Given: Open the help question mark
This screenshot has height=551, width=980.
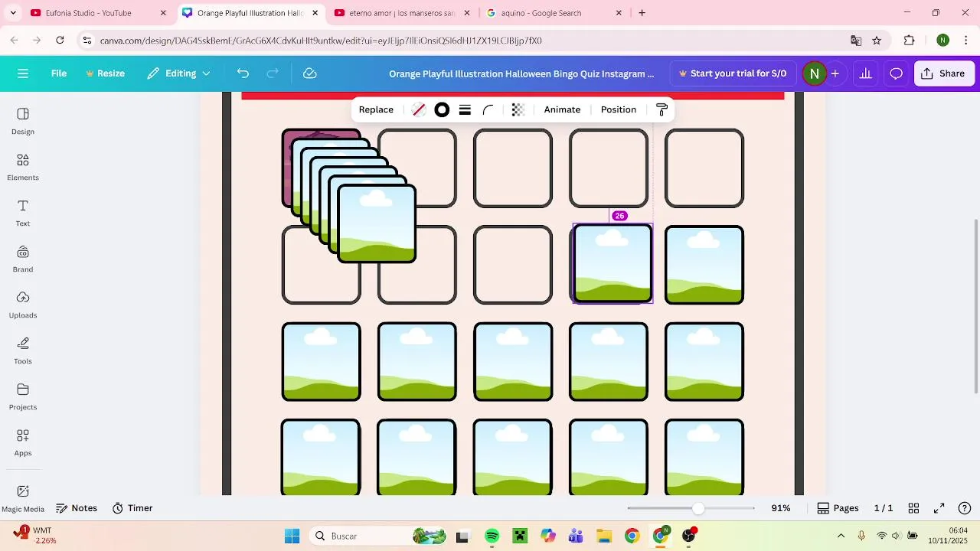Looking at the screenshot, I should [965, 508].
